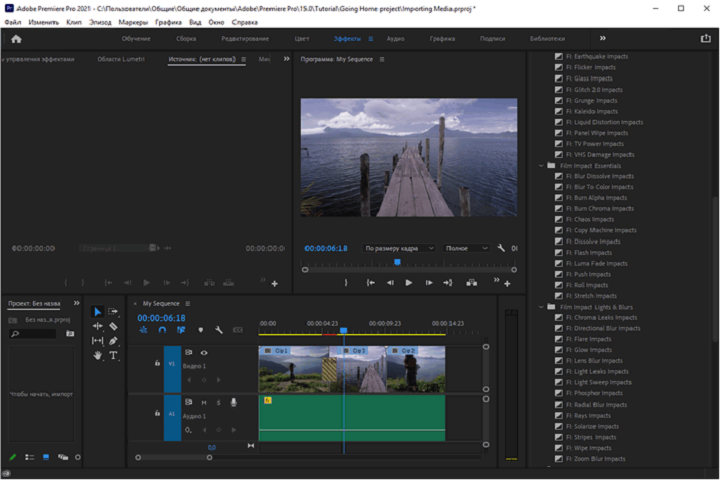The width and height of the screenshot is (720, 480).
Task: Choose the Type tool
Action: (113, 355)
